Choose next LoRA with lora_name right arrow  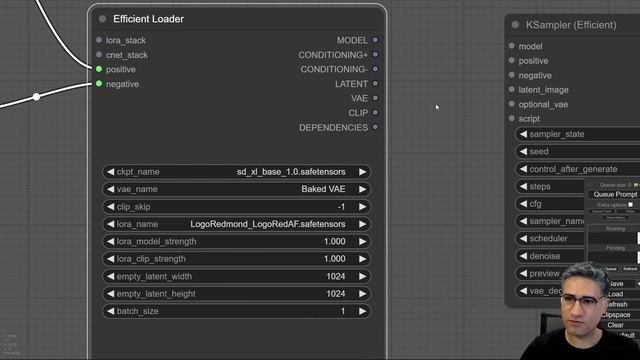tap(362, 224)
